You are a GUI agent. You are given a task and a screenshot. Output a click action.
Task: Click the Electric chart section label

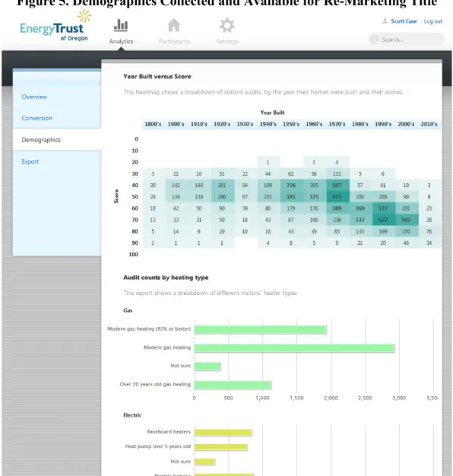[132, 415]
